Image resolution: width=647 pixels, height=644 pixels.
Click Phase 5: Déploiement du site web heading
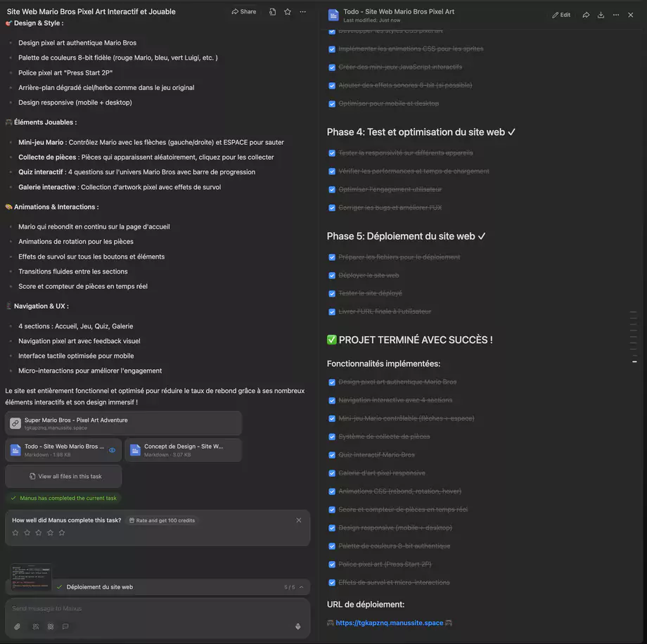click(x=406, y=236)
